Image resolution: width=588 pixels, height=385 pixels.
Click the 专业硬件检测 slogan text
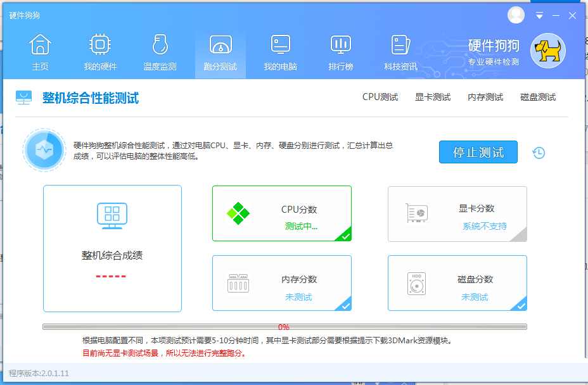(x=494, y=62)
